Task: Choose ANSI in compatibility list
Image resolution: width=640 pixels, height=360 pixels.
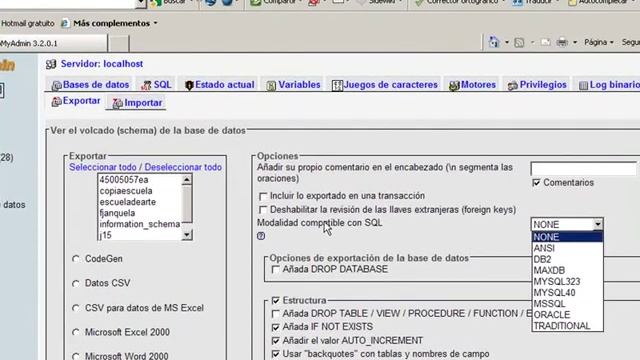Action: [x=567, y=248]
